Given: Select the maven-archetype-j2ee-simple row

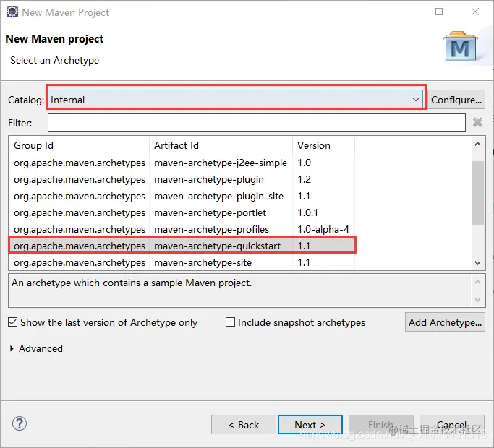Looking at the screenshot, I should click(x=182, y=163).
